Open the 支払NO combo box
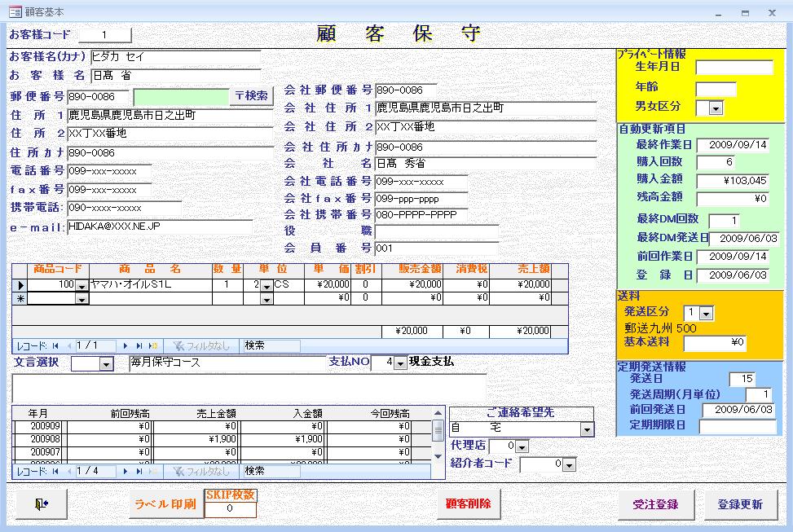Screen dimensions: 793x532 399,363
